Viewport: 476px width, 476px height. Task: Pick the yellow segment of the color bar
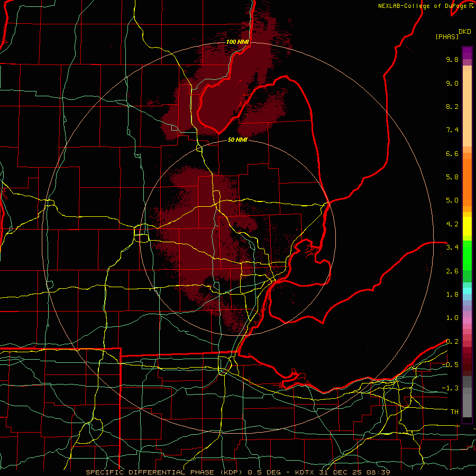click(x=467, y=226)
